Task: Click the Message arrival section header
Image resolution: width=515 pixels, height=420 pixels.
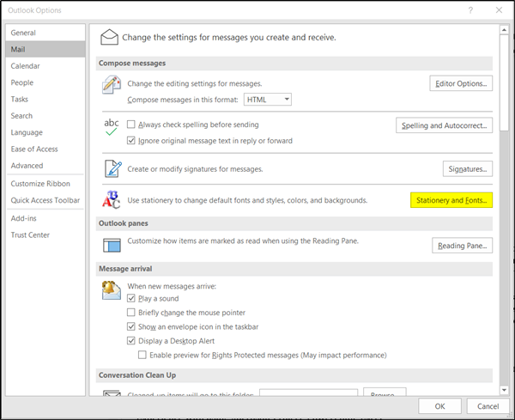Action: pyautogui.click(x=294, y=269)
